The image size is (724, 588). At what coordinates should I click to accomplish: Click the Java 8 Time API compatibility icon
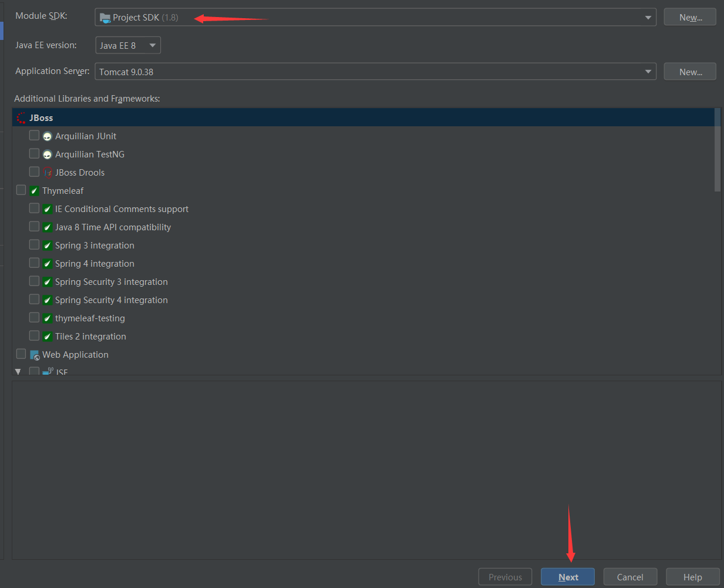click(48, 227)
